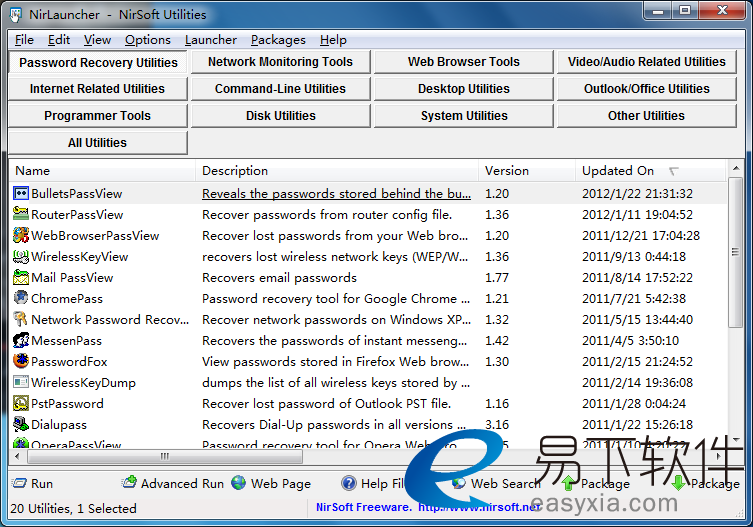This screenshot has height=527, width=753.
Task: Sort list by Updated On column header
Action: pyautogui.click(x=651, y=171)
